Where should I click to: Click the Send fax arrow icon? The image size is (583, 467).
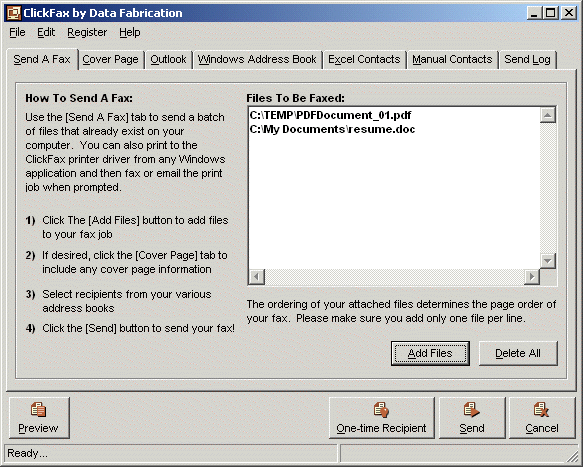click(471, 409)
